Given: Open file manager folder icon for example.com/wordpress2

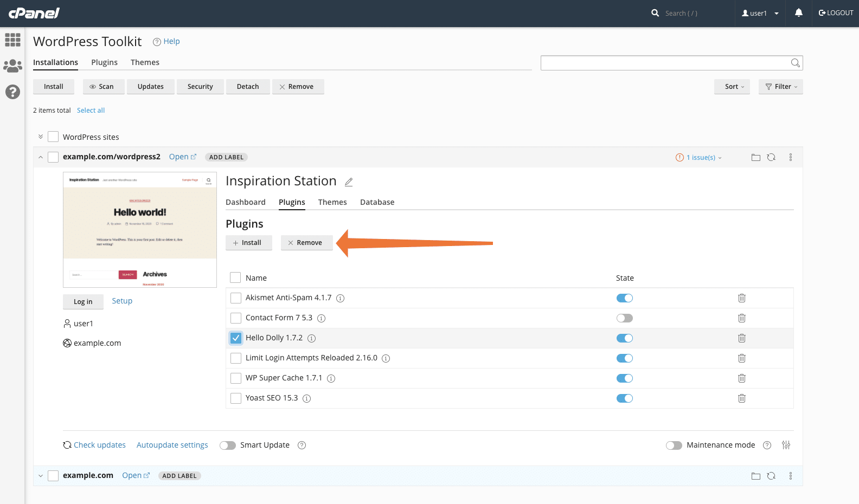Looking at the screenshot, I should click(755, 157).
